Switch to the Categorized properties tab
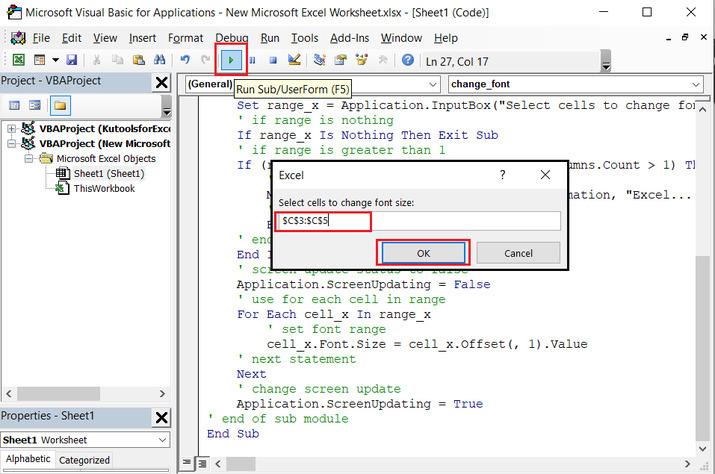 [x=84, y=460]
